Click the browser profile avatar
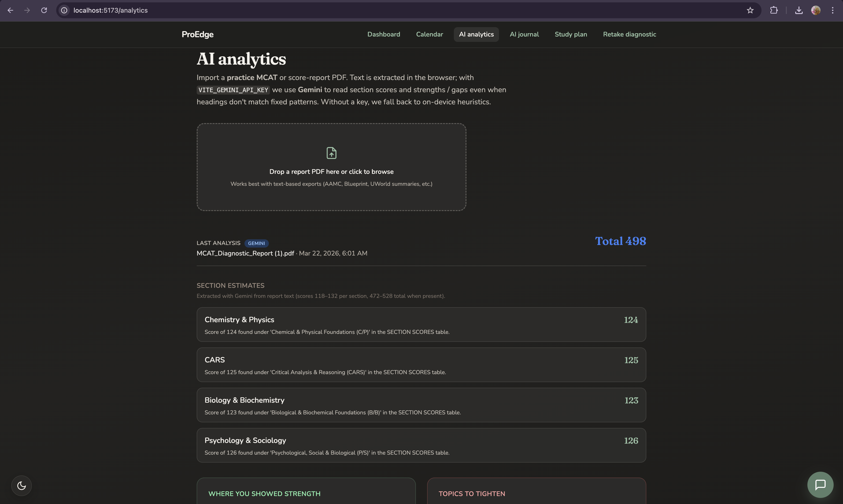Viewport: 843px width, 504px height. click(815, 10)
